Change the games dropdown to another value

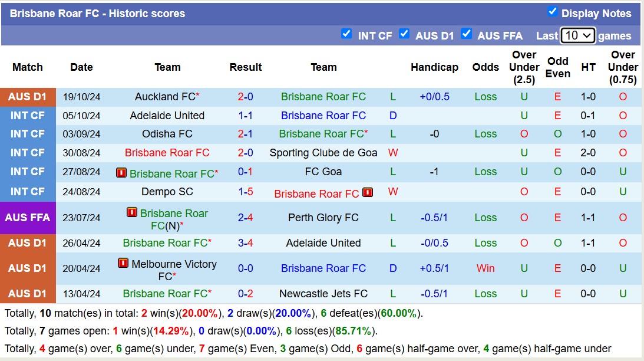click(577, 35)
